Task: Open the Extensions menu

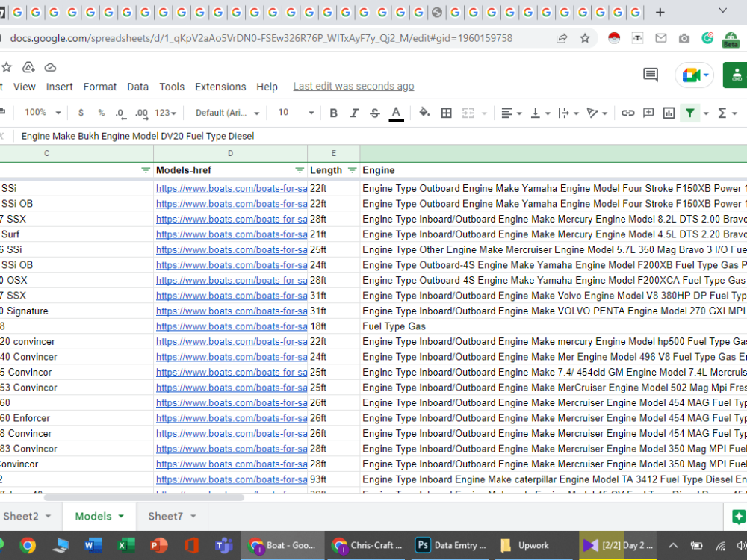Action: point(220,87)
